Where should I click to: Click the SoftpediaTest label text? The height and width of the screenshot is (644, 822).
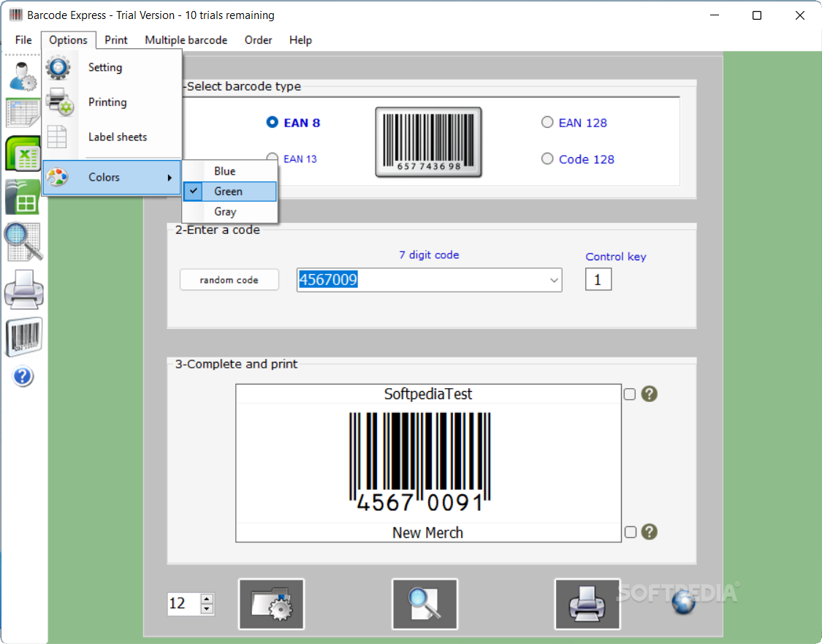coord(427,394)
